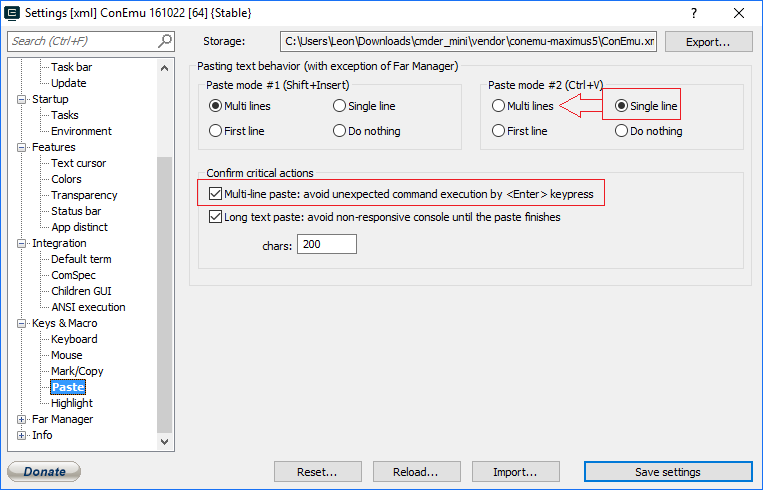
Task: Click the Save settings button
Action: click(x=668, y=472)
